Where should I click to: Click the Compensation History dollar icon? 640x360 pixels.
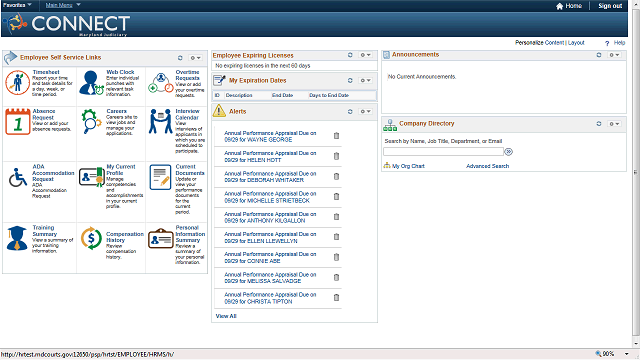pos(91,238)
